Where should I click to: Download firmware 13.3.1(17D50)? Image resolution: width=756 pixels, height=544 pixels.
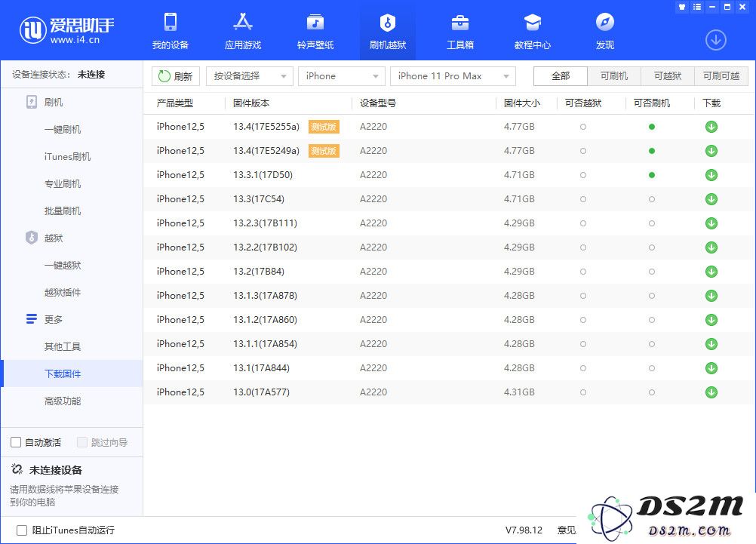711,175
